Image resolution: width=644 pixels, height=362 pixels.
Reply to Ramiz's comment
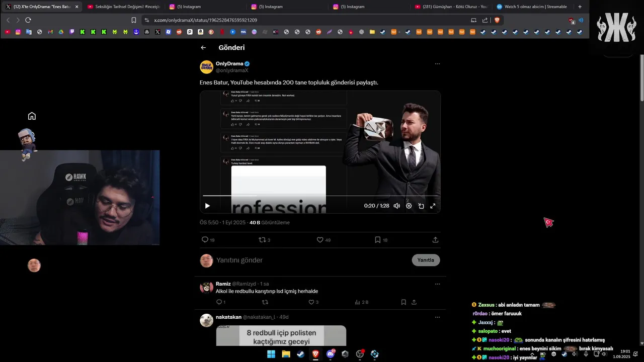[220, 302]
